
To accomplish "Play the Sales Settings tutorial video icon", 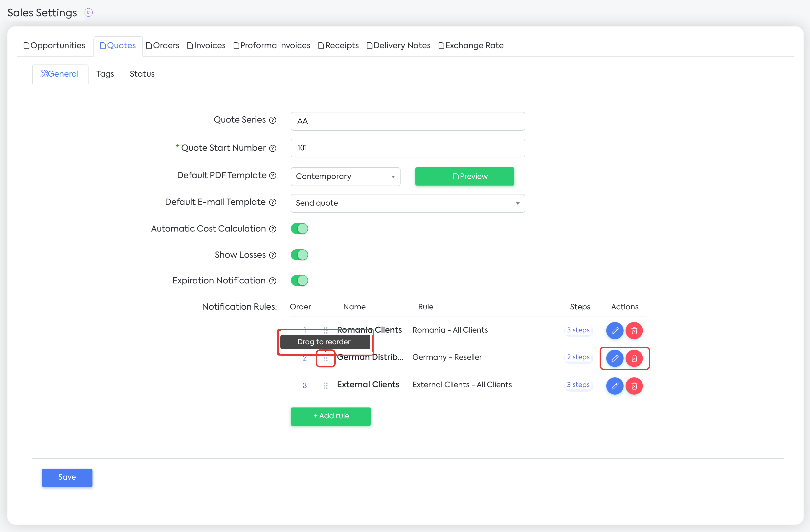I will pyautogui.click(x=89, y=13).
